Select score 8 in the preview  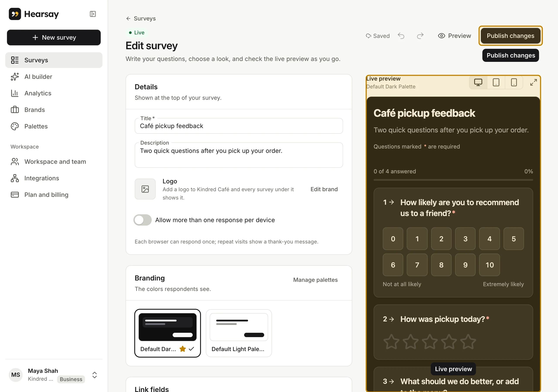coord(441,265)
